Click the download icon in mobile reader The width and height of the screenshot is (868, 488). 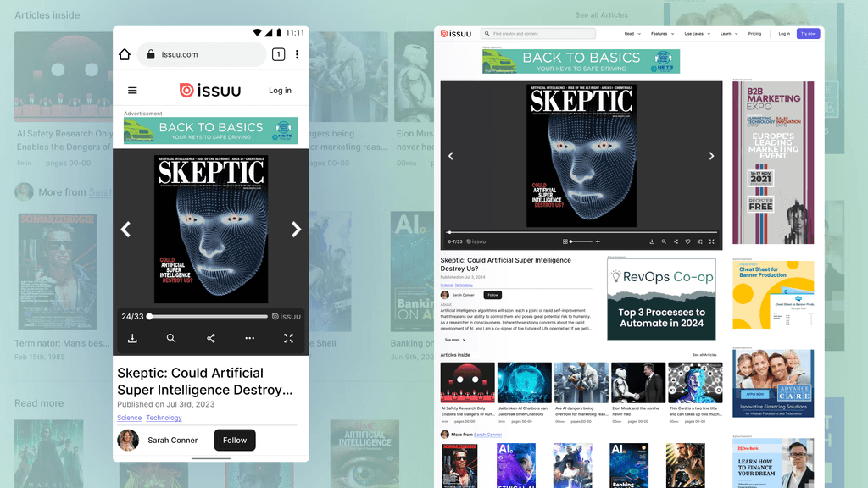pos(132,338)
